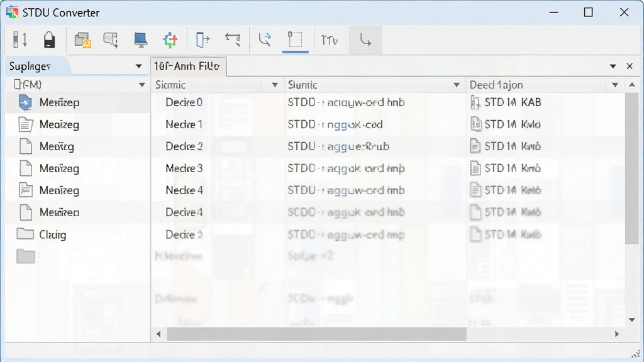Select the Meœizag item in the sidebar
The image size is (644, 362).
click(59, 168)
